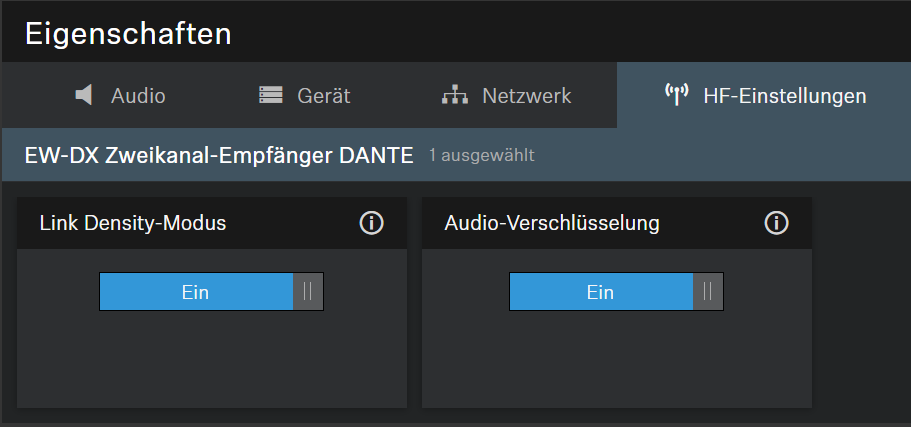Click the Audio-Verschlüsselung heading
The width and height of the screenshot is (911, 427).
click(x=552, y=223)
